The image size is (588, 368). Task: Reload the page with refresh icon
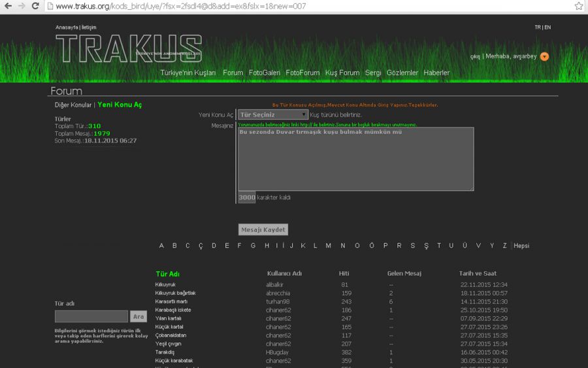35,6
